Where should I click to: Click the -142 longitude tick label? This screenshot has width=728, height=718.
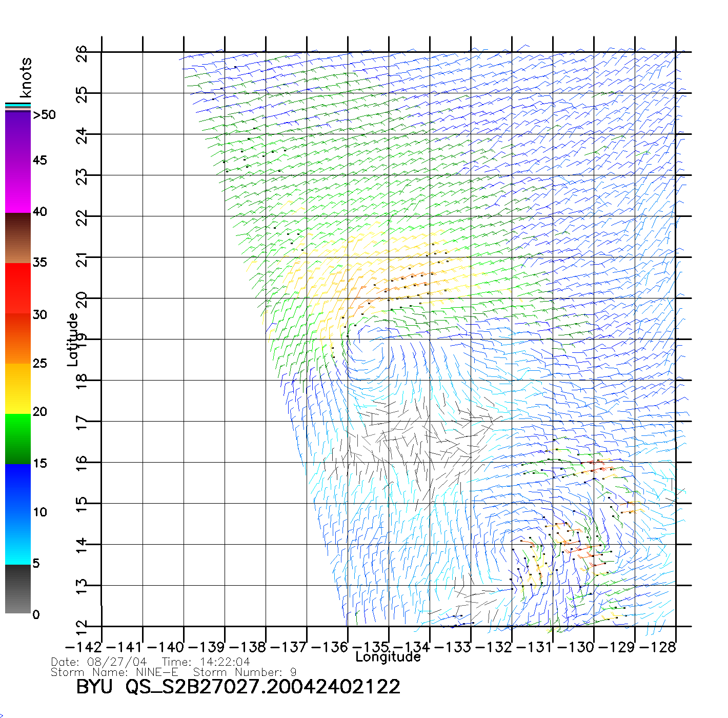click(83, 647)
